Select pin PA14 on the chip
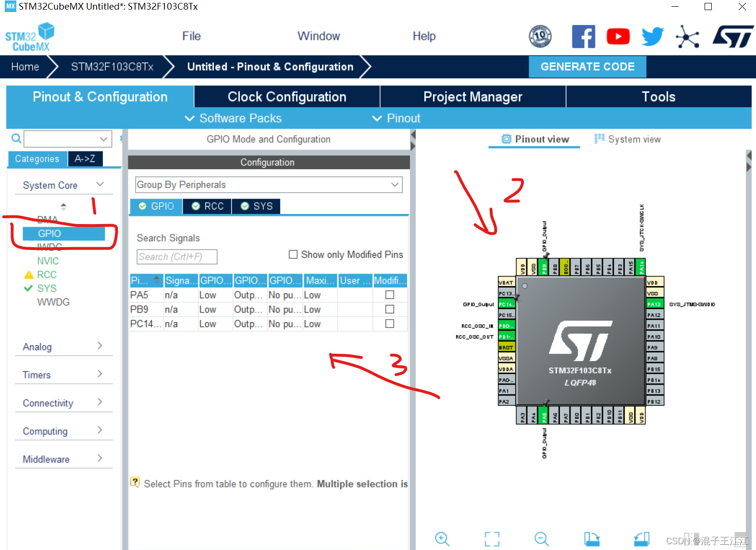Screen dimensions: 756x550 (641, 267)
